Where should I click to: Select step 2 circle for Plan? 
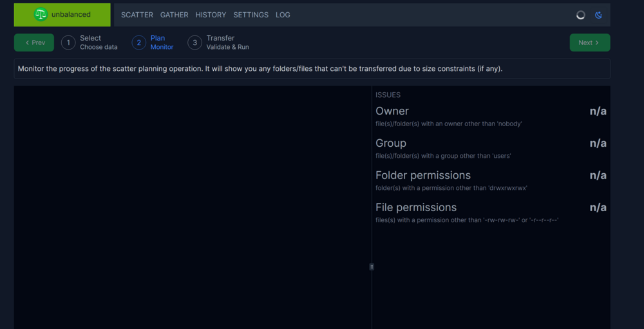(x=139, y=42)
